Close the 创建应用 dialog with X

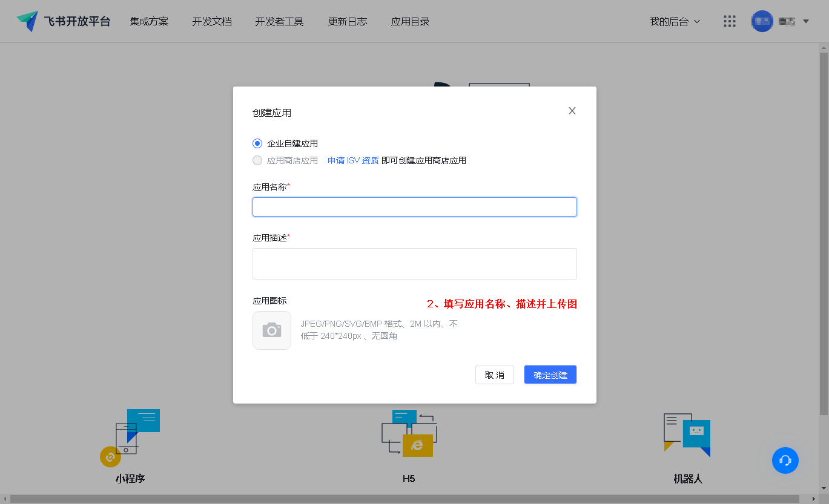(x=572, y=111)
